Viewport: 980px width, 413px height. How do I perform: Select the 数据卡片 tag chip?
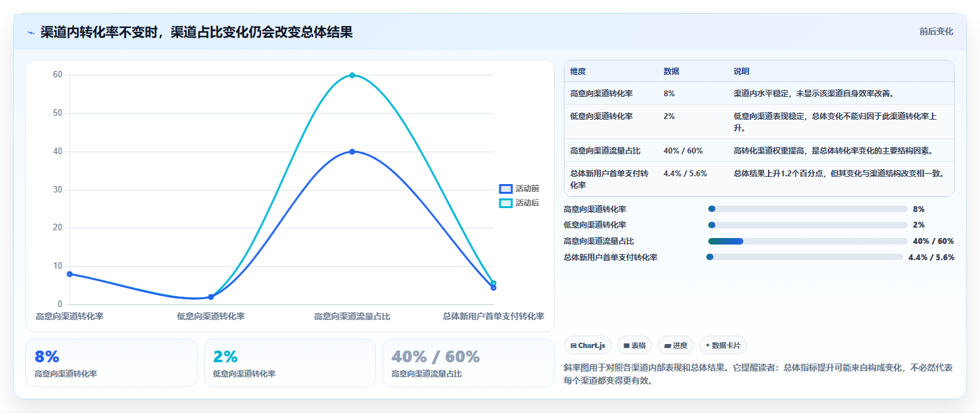coord(723,345)
